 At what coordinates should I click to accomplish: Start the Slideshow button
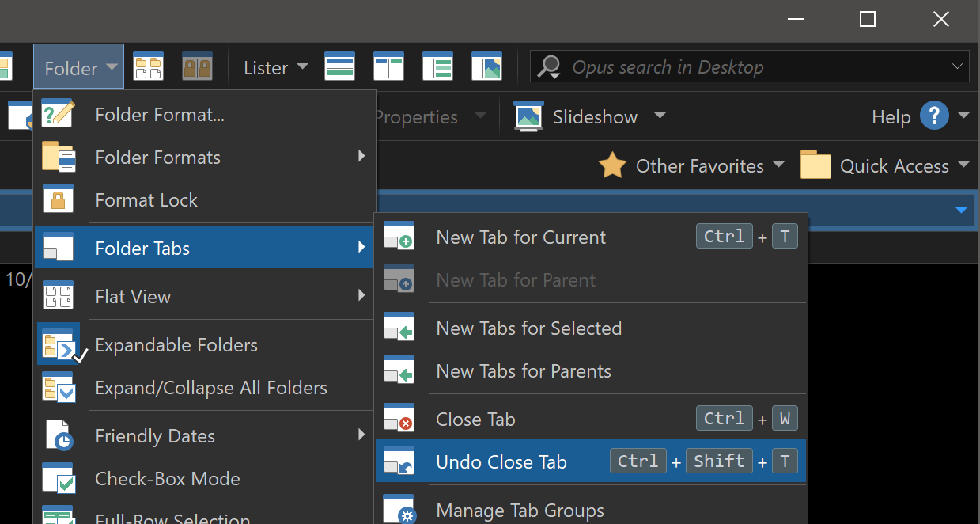click(x=576, y=116)
